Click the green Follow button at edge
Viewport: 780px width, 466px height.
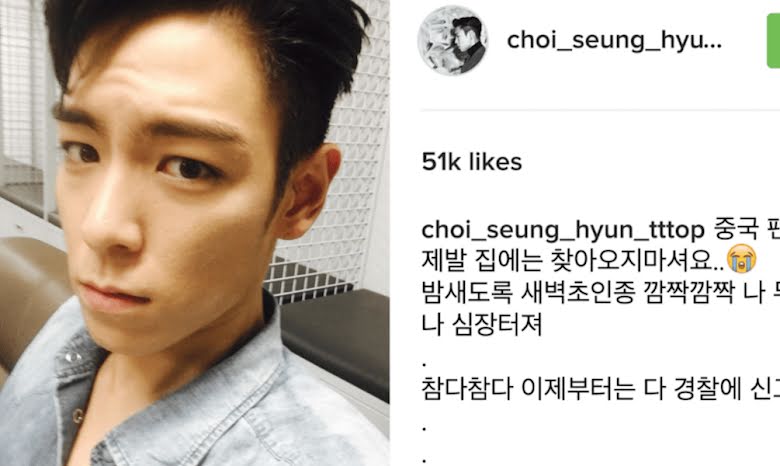[774, 41]
